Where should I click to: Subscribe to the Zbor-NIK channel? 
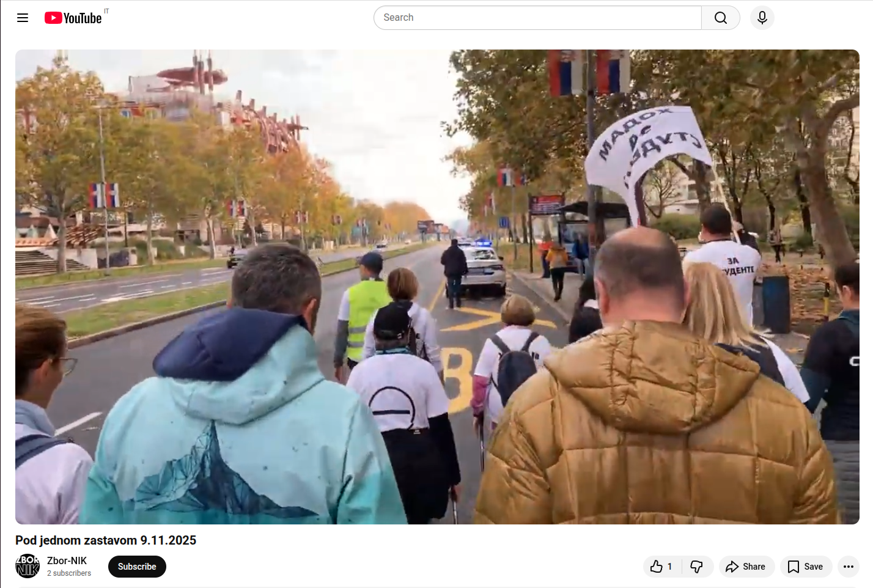tap(137, 567)
